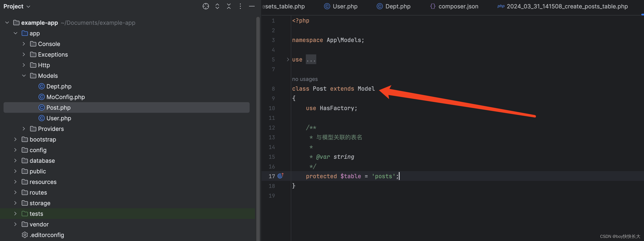
Task: Click the php icon on migration tab
Action: tap(501, 6)
